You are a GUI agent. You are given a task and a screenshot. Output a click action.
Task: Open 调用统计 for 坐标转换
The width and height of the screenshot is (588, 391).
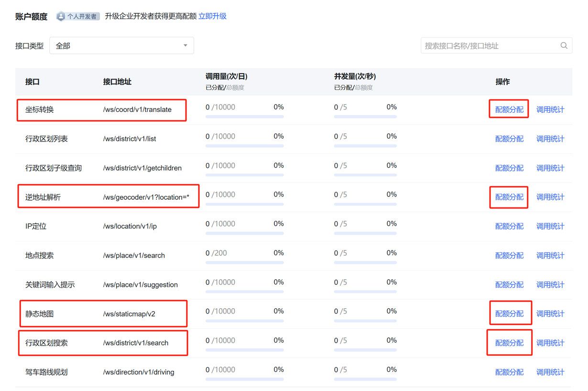pyautogui.click(x=550, y=109)
